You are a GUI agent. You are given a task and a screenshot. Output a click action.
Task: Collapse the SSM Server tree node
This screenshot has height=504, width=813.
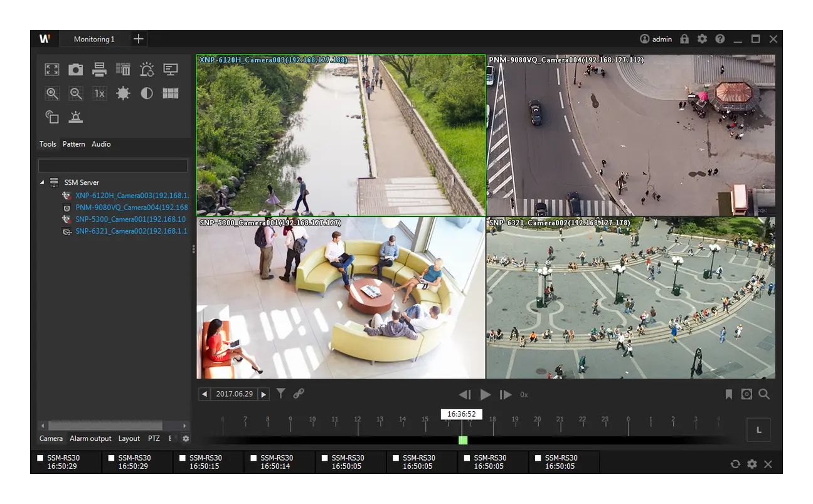[x=42, y=182]
